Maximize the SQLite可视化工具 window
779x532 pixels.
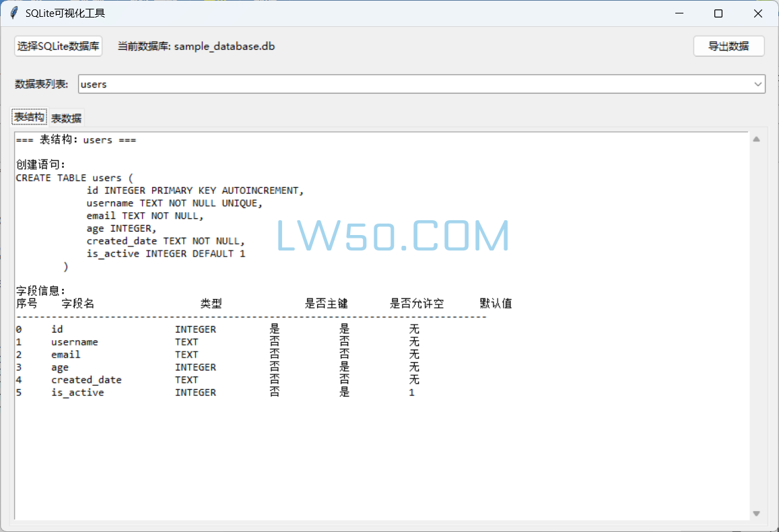tap(718, 13)
